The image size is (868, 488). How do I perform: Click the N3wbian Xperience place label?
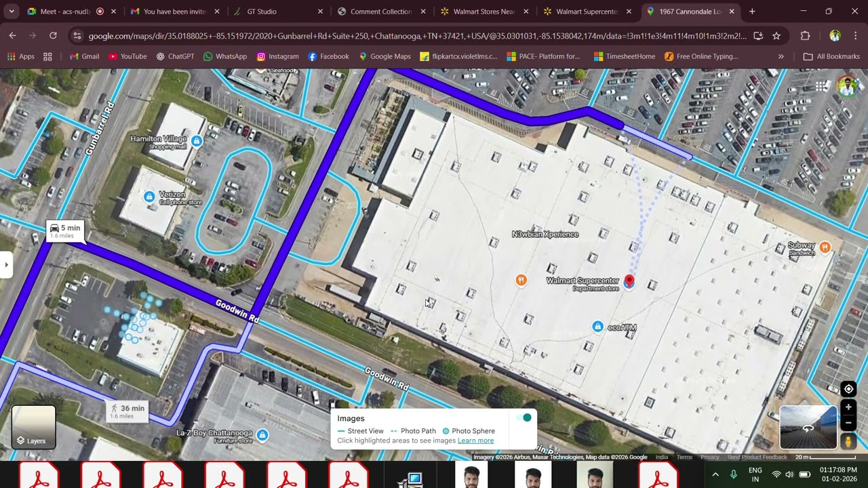point(545,234)
